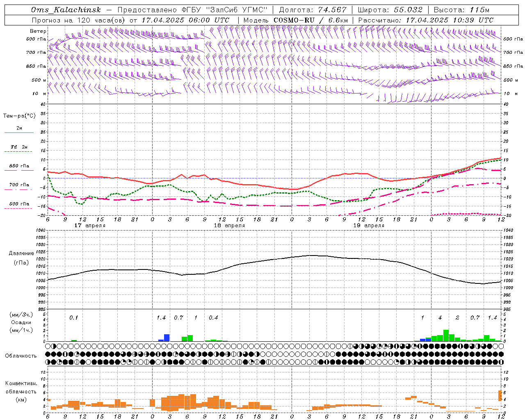
Task: Click the "Тем-ра(°C)" temperature label
Action: 19,116
